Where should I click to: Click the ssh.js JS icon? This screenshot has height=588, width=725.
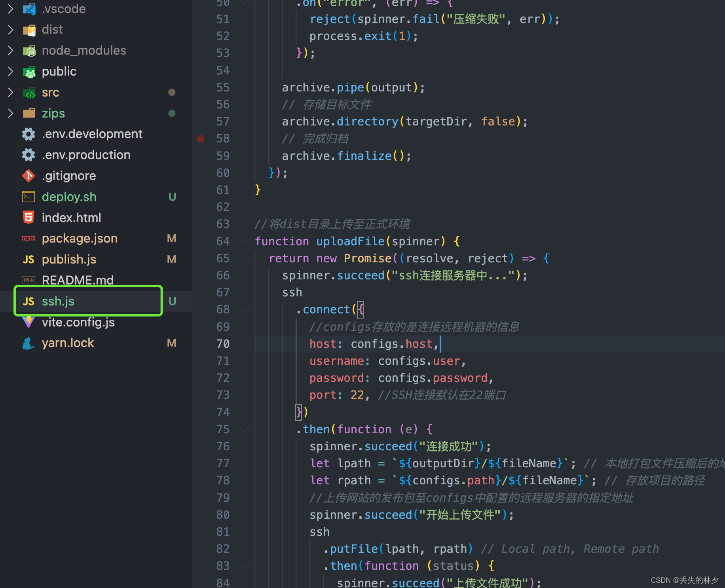28,301
